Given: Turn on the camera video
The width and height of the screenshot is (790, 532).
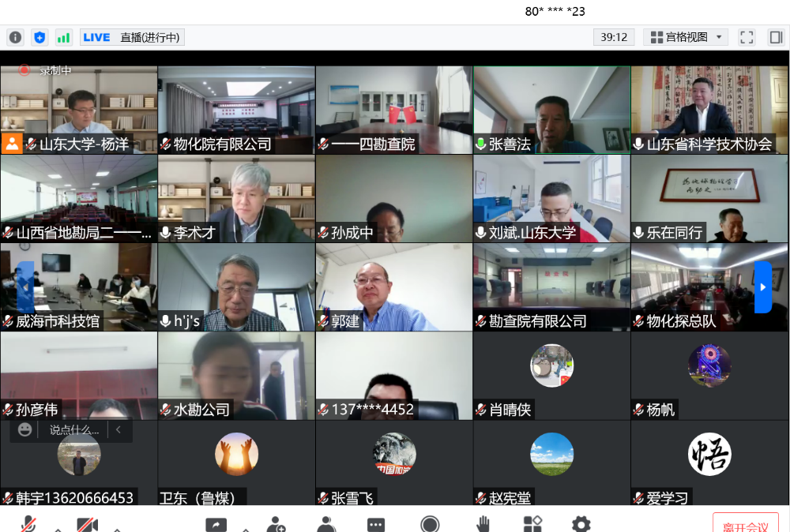Looking at the screenshot, I should click(x=87, y=524).
